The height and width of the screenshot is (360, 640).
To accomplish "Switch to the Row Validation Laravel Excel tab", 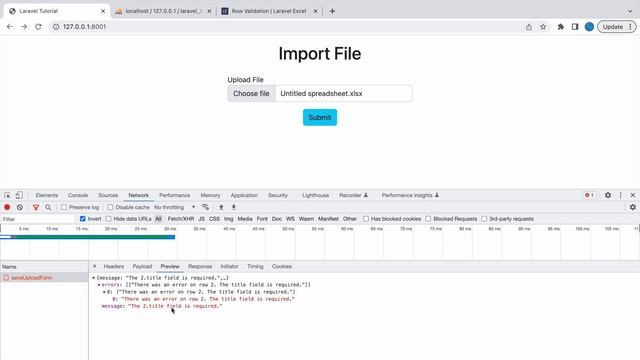I will 269,11.
